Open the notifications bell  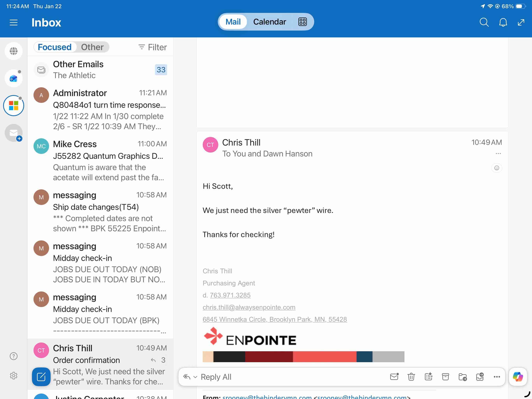tap(503, 22)
